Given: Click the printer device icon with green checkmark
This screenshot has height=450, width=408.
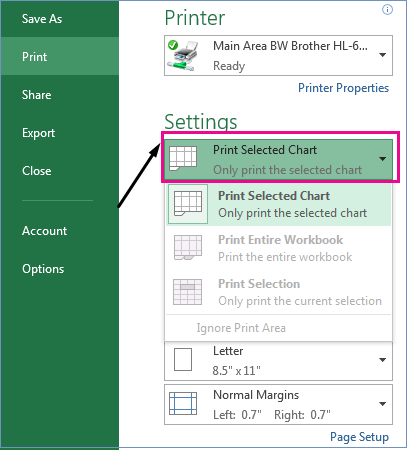Looking at the screenshot, I should (182, 56).
